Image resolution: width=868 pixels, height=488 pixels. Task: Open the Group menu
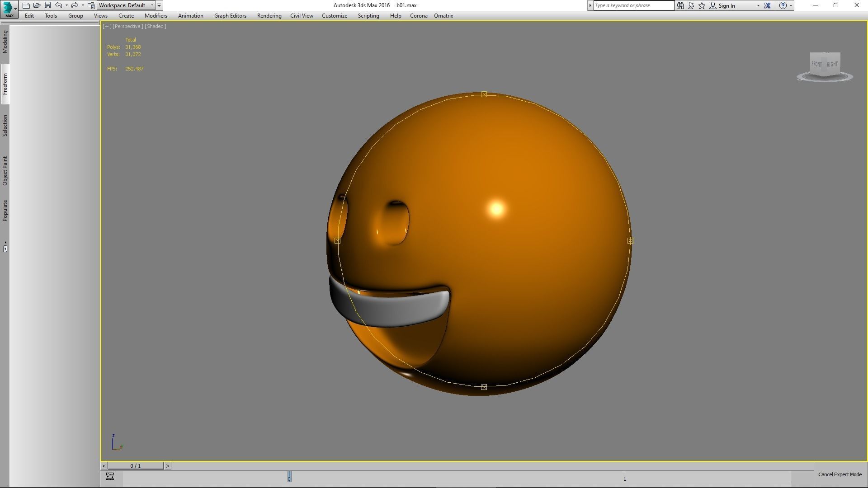(75, 16)
